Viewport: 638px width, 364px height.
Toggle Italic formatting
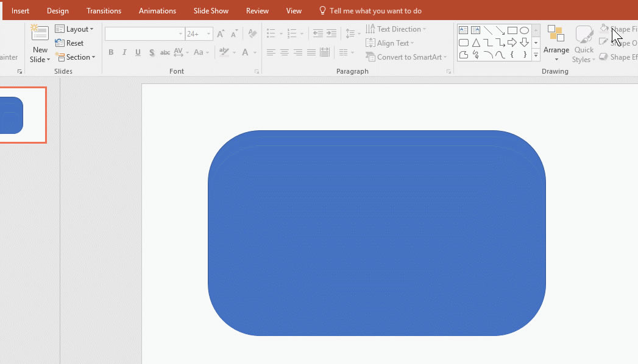point(124,52)
